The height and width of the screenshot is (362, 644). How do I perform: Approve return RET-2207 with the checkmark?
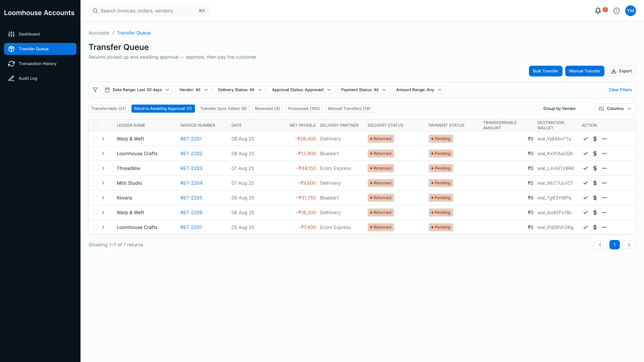click(586, 227)
